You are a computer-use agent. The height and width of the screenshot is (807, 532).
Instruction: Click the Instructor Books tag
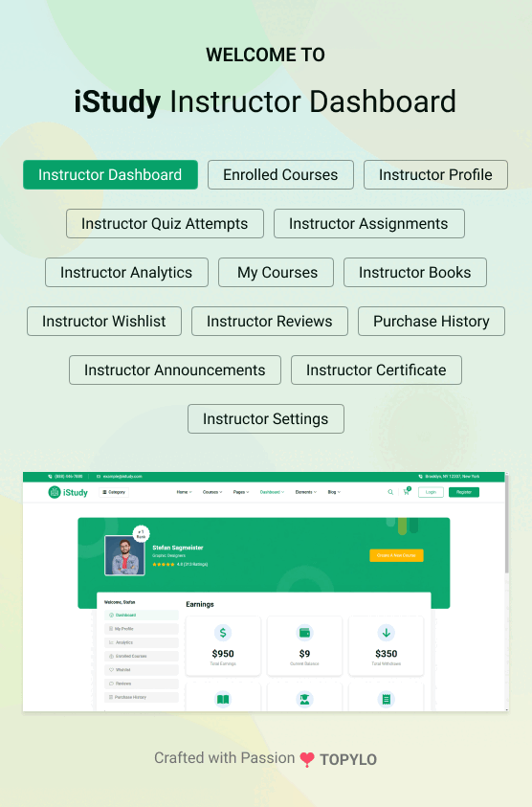(x=414, y=272)
